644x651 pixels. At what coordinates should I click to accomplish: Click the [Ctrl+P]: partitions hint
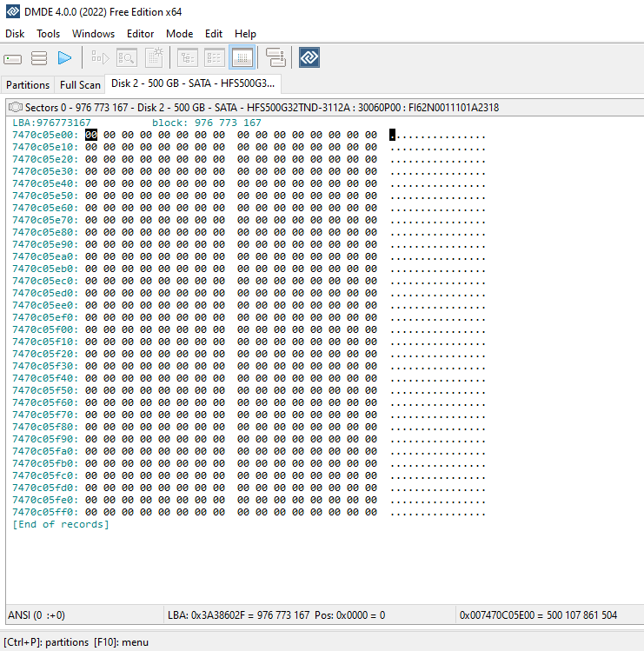(46, 642)
